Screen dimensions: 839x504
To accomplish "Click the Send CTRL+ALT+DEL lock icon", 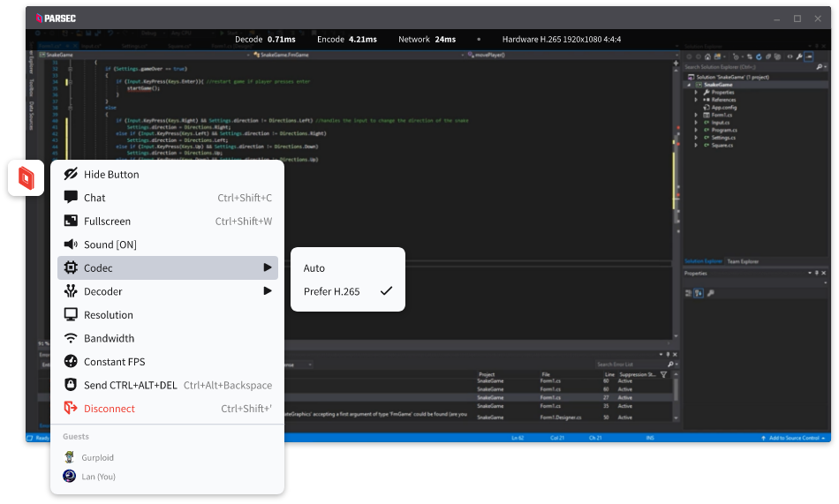I will (71, 385).
